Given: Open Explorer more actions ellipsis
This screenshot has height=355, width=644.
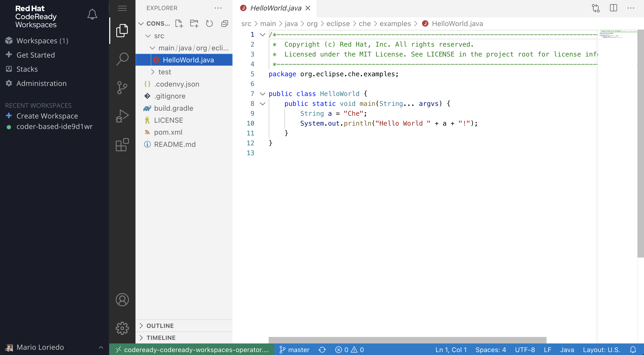Looking at the screenshot, I should [x=218, y=8].
